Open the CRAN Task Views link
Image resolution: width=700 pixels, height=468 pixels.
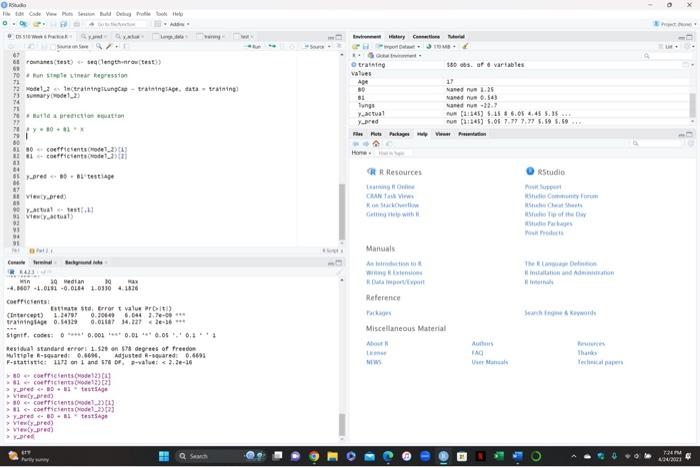[390, 196]
